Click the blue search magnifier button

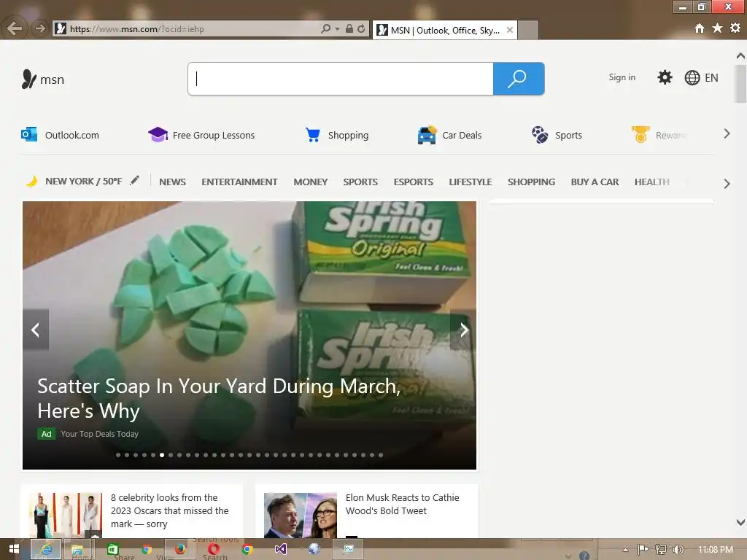[x=519, y=79]
